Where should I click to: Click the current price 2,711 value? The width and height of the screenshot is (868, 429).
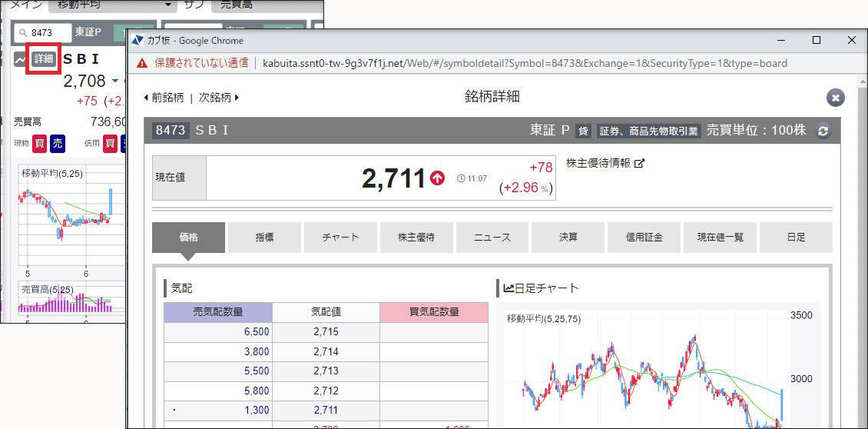(393, 178)
